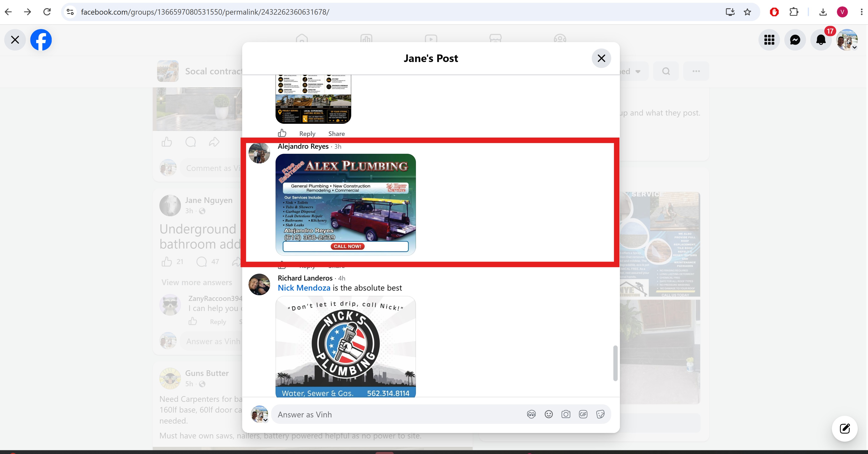Like the background post above Comment as box
868x454 pixels.
click(167, 142)
